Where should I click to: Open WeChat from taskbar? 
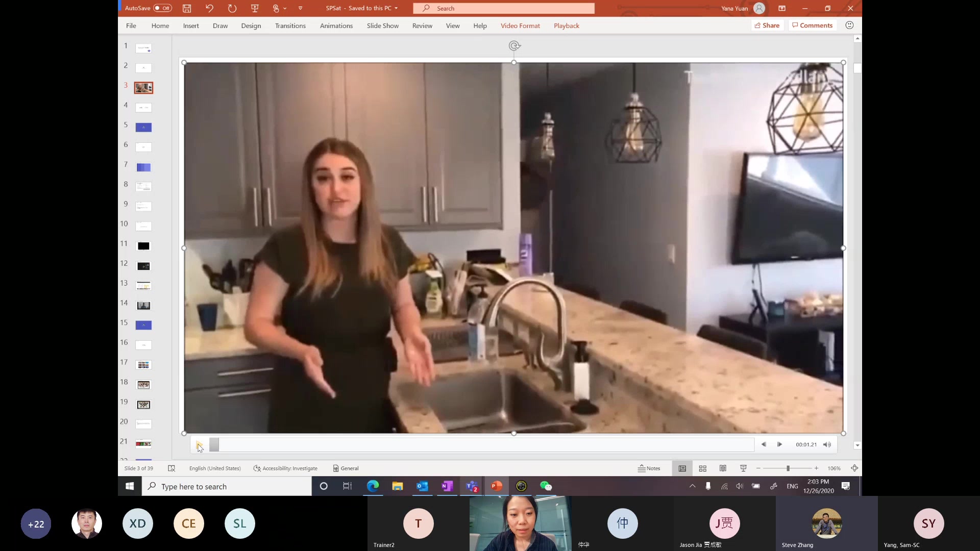coord(546,486)
